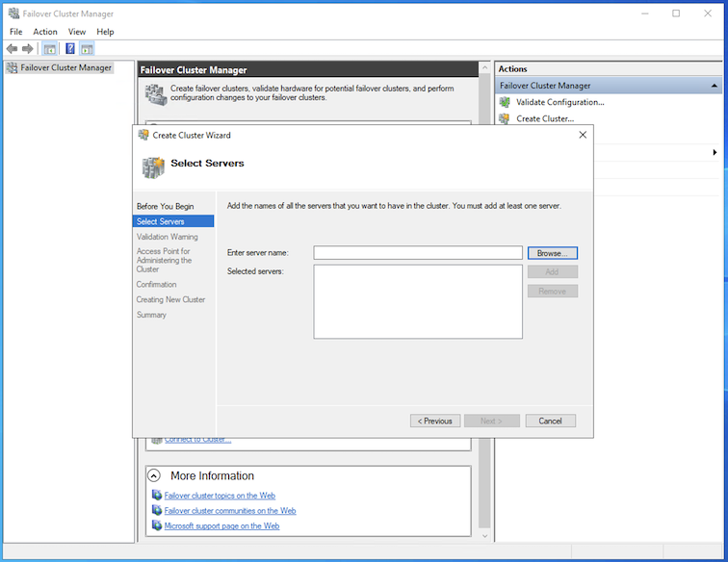
Task: Click the Validate Configuration action icon
Action: tap(505, 102)
